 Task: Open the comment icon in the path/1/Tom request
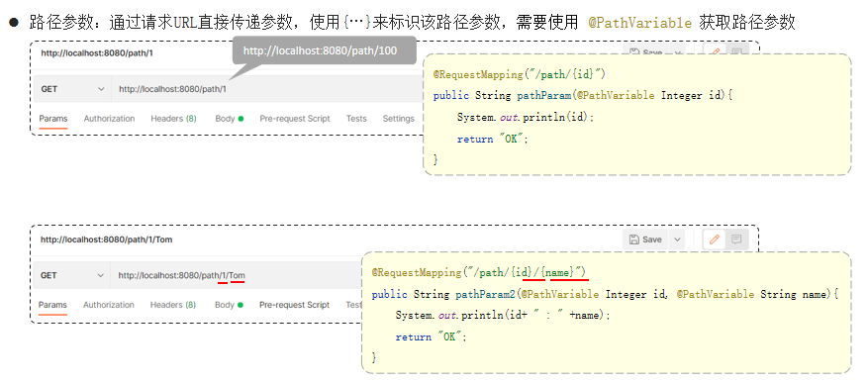click(x=736, y=240)
